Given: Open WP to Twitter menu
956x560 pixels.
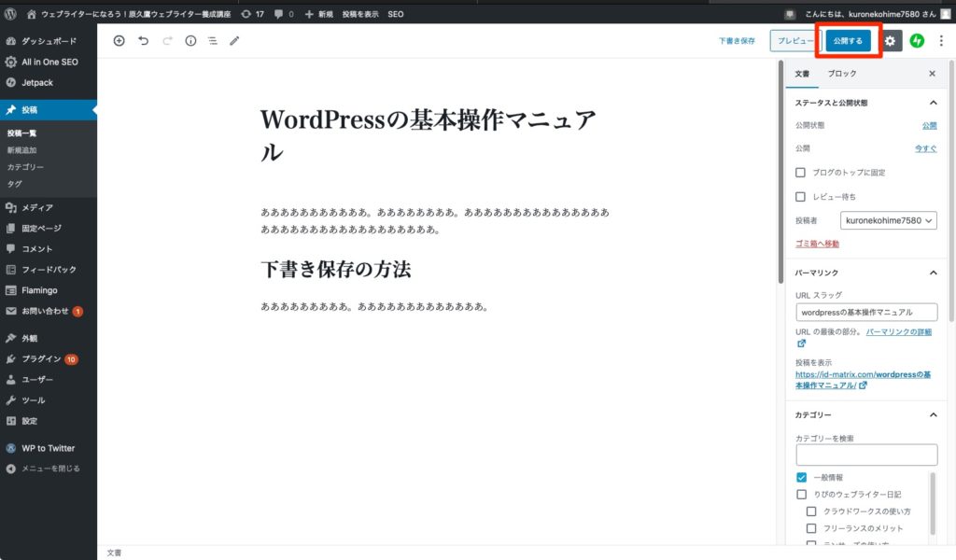Looking at the screenshot, I should 49,448.
